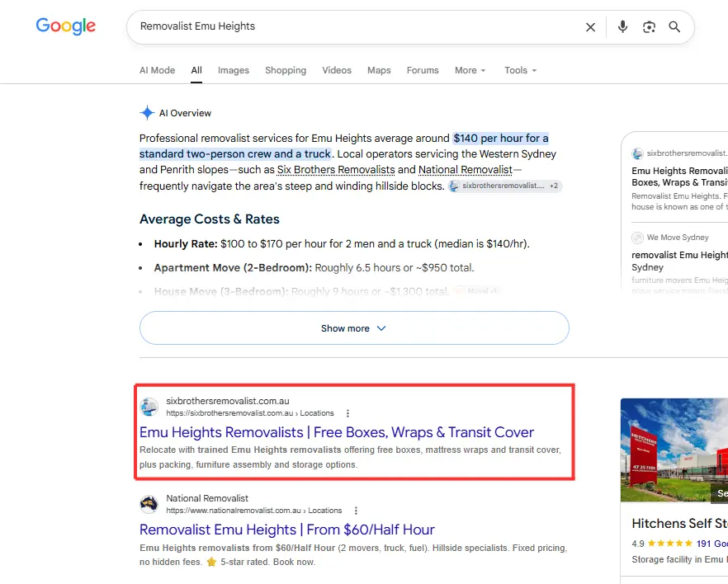Viewport: 728px width, 584px height.
Task: Open the sixbrothersremovalist source card in side panel
Action: [x=679, y=181]
